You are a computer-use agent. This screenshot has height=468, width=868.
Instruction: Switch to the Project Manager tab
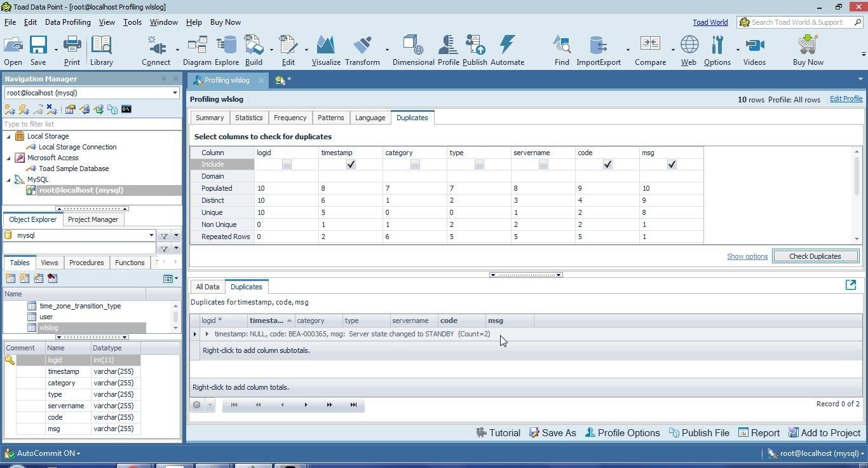point(93,219)
